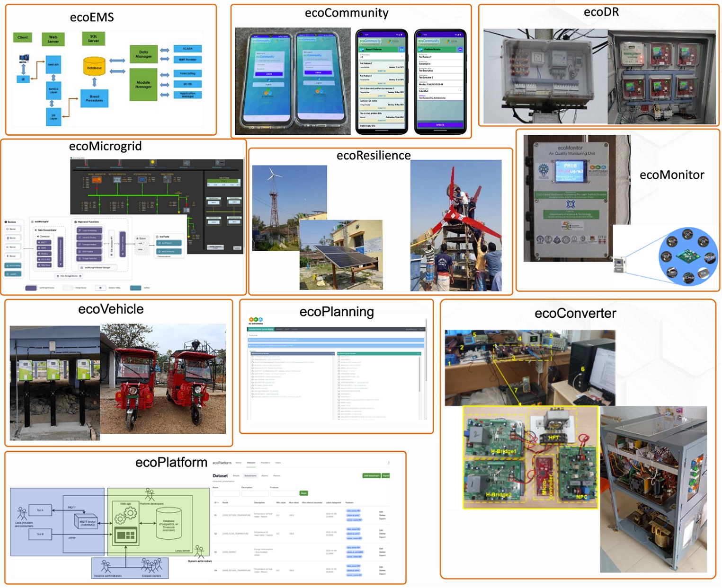
Task: Click the State of Charge bar in ecoMicrogrid
Action: (223, 180)
